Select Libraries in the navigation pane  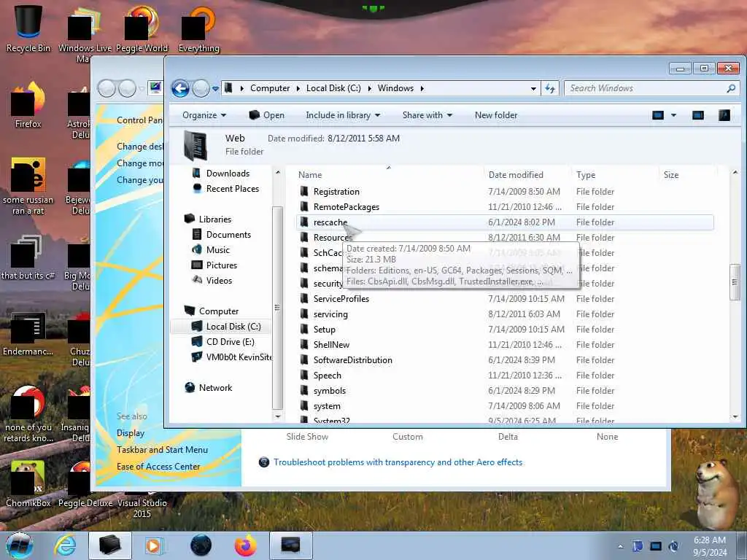215,219
